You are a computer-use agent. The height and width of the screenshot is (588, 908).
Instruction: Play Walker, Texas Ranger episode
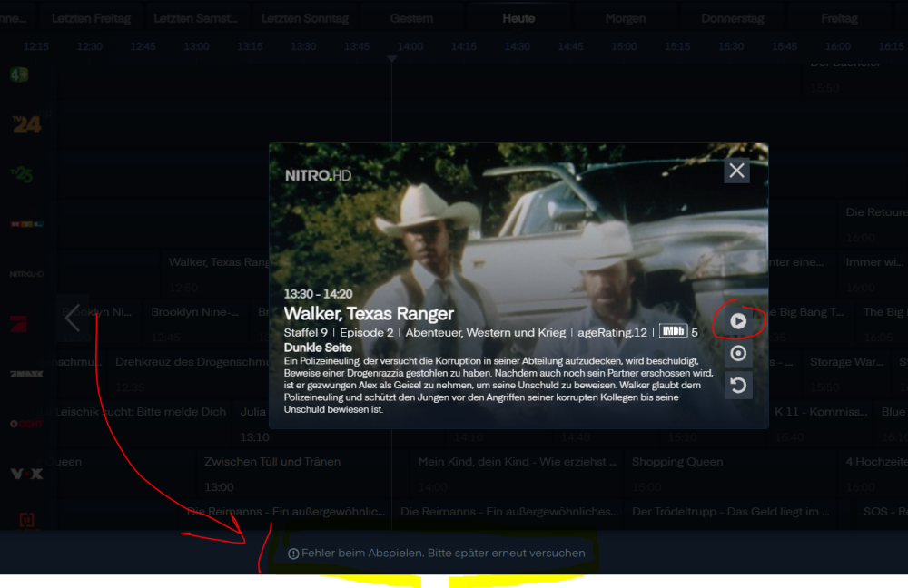click(x=737, y=321)
